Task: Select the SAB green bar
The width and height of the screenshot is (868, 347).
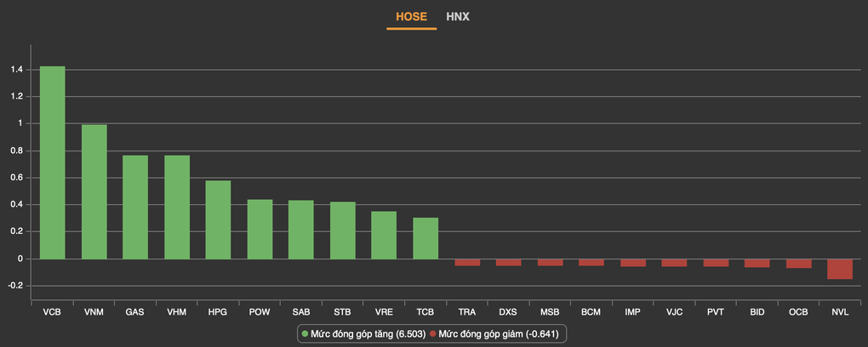Action: (301, 230)
